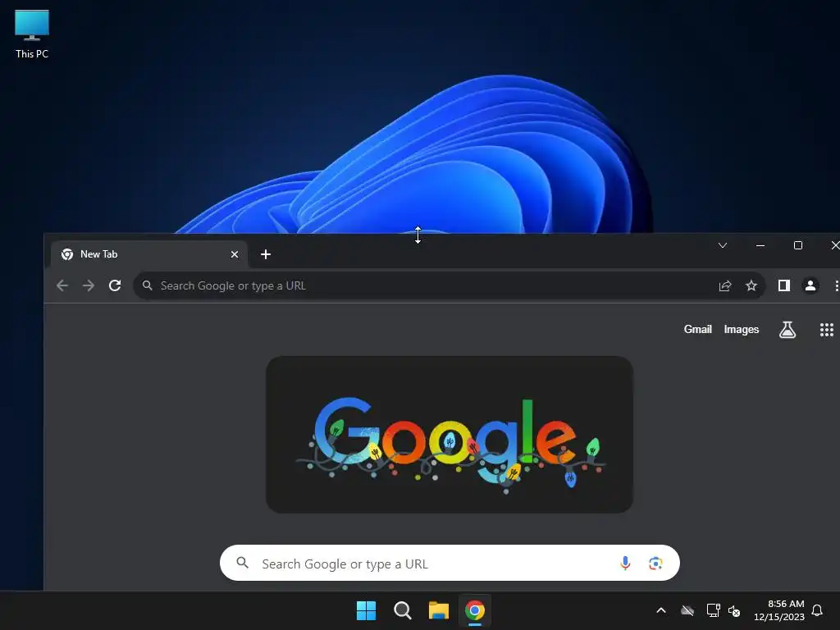This screenshot has height=630, width=840.
Task: Open OneDrive tray icon
Action: (x=687, y=610)
